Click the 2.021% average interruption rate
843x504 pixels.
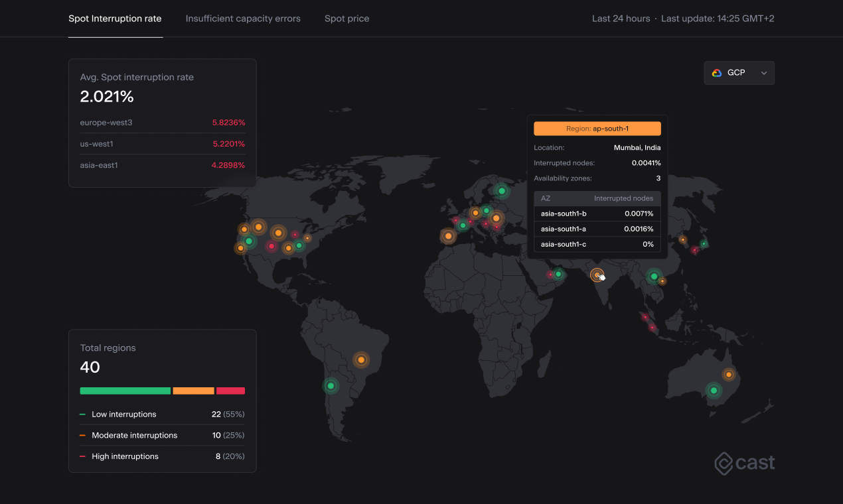pos(107,97)
